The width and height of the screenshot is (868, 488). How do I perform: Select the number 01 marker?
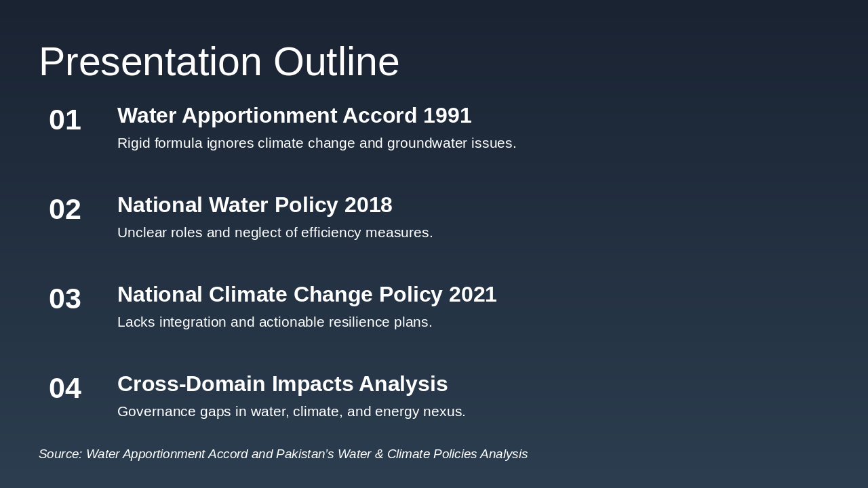(x=65, y=120)
